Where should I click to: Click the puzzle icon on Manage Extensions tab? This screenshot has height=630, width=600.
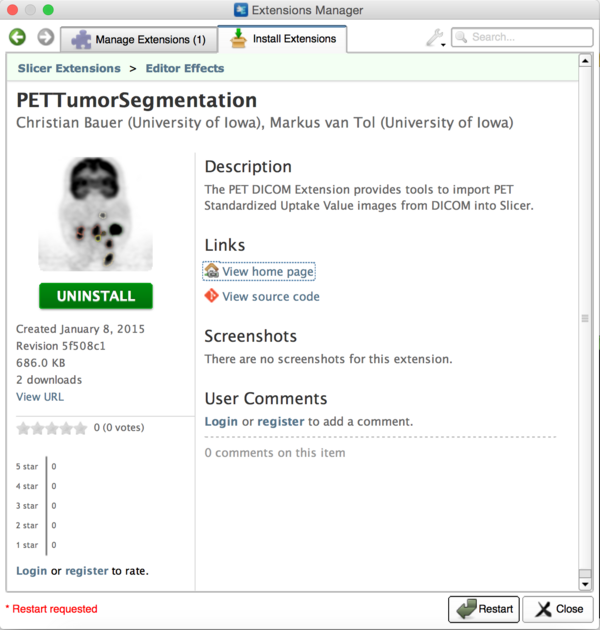(81, 40)
